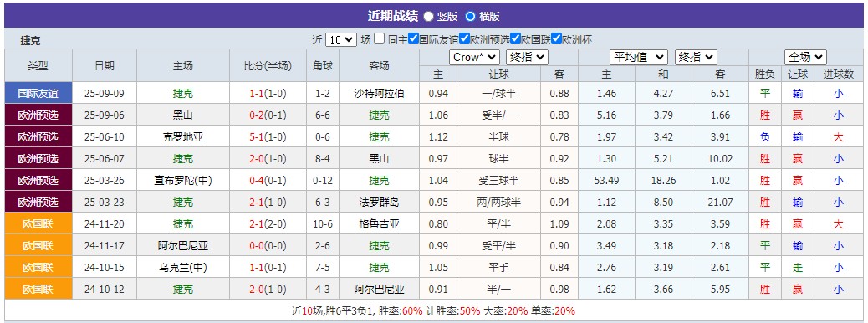This screenshot has width=868, height=323.
Task: Open the Crow* company dropdown
Action: point(474,57)
